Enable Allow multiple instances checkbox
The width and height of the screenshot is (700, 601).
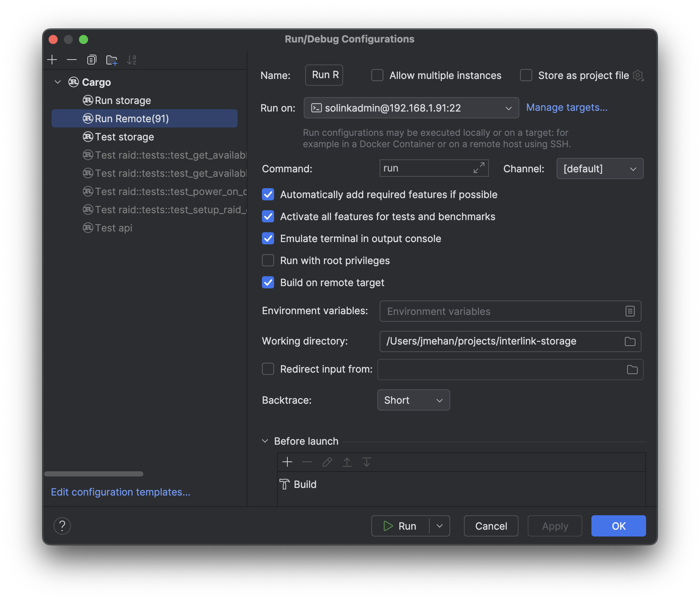[x=377, y=76]
